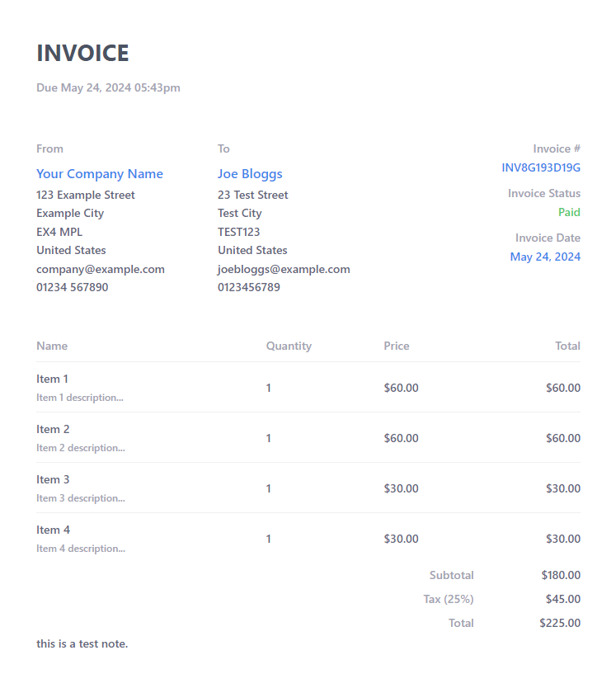Select the joebloggs@example.com email address

(284, 269)
